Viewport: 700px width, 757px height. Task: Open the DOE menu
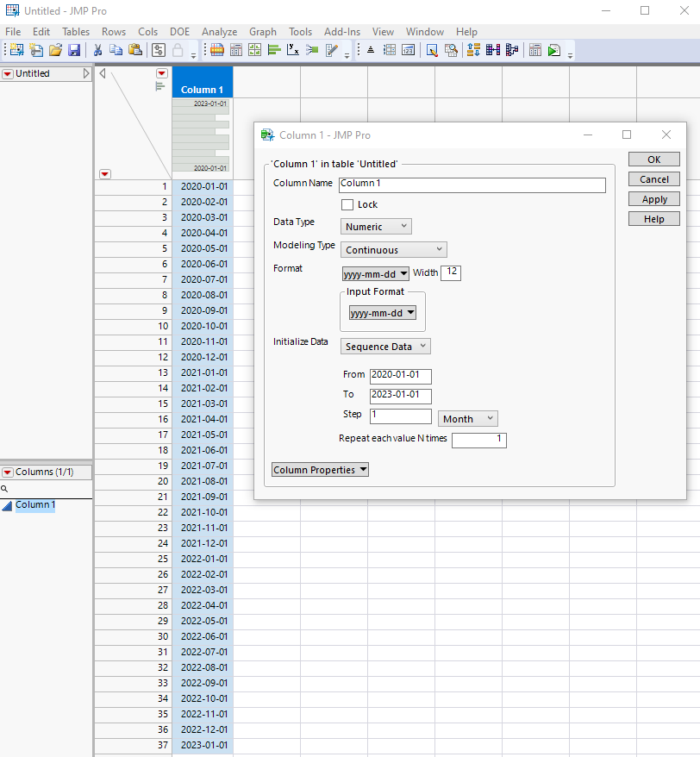point(179,31)
